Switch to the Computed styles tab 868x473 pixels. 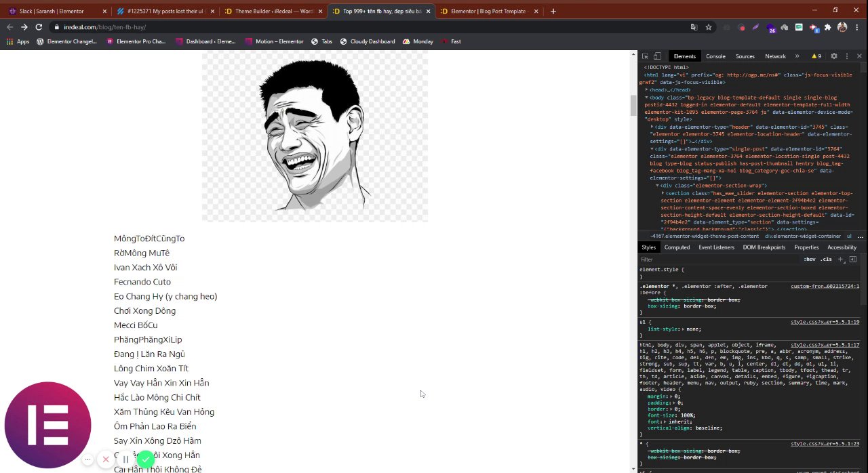pos(677,247)
